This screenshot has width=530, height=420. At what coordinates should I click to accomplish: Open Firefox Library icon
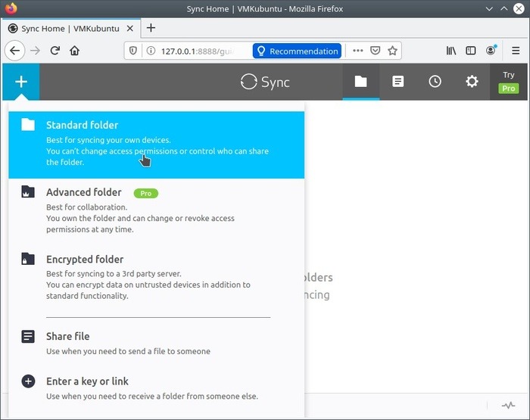(x=451, y=51)
